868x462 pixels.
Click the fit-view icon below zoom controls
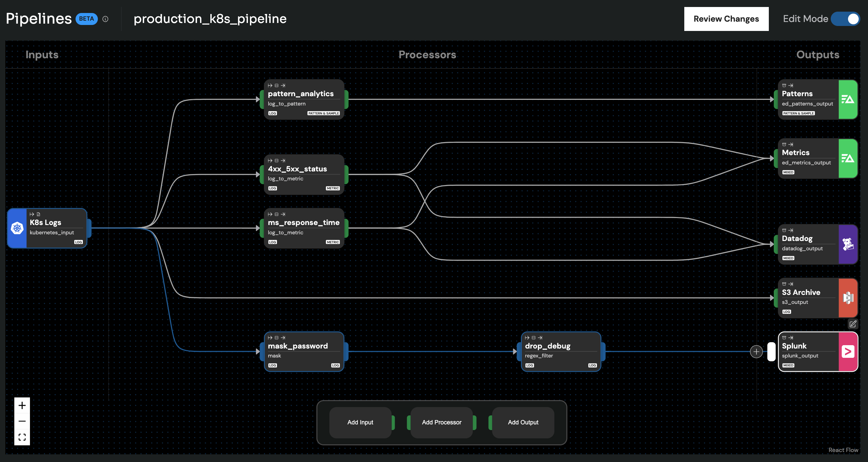pos(22,437)
